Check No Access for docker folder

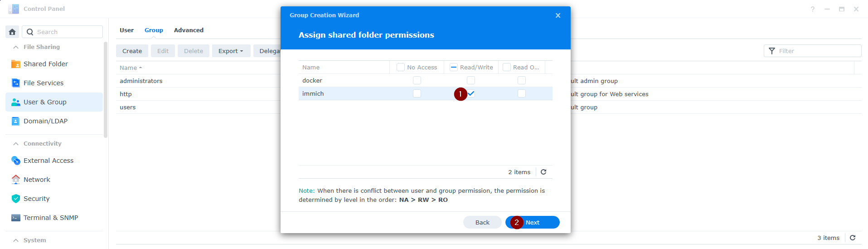pyautogui.click(x=417, y=80)
